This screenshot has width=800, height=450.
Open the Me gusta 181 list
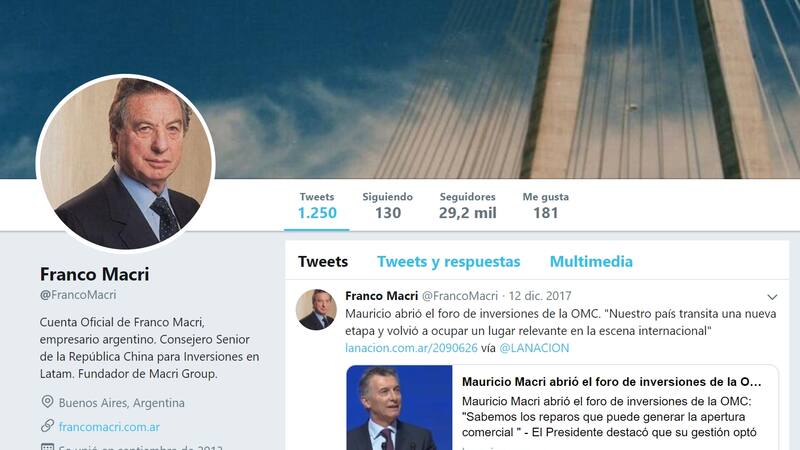coord(545,206)
